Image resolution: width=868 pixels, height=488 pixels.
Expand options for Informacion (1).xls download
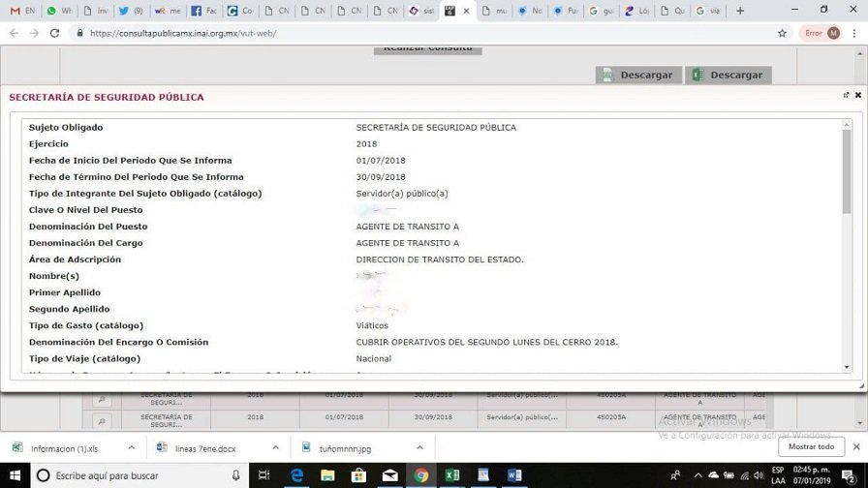pos(132,447)
